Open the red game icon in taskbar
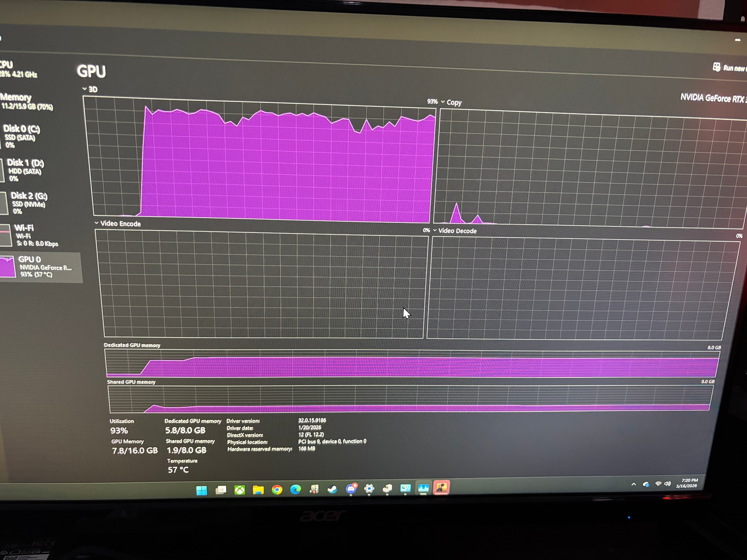This screenshot has width=747, height=560. click(x=441, y=487)
